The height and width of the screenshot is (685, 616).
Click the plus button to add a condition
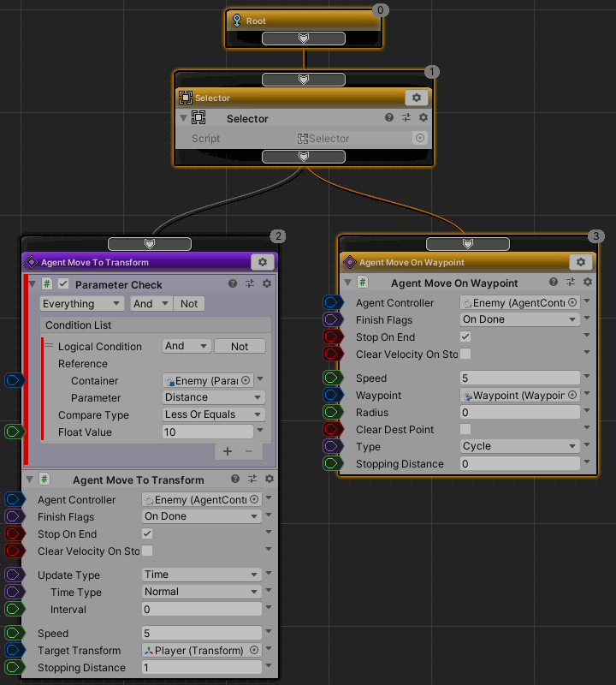point(228,451)
